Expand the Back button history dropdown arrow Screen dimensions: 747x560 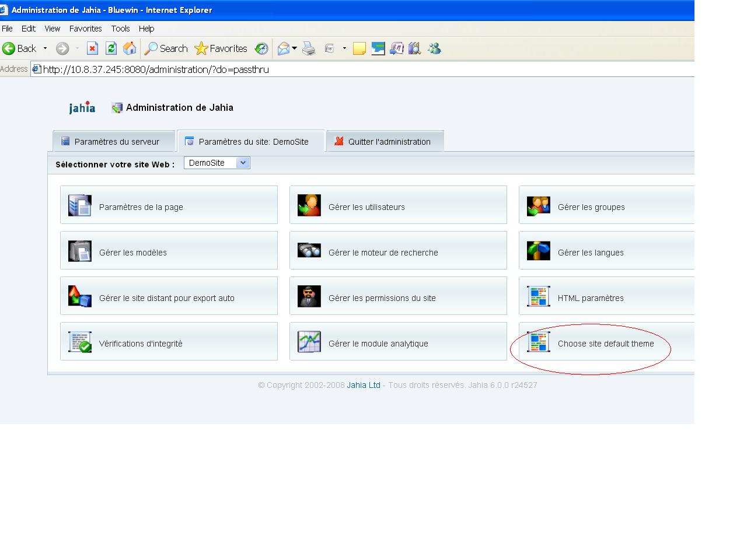[x=45, y=48]
